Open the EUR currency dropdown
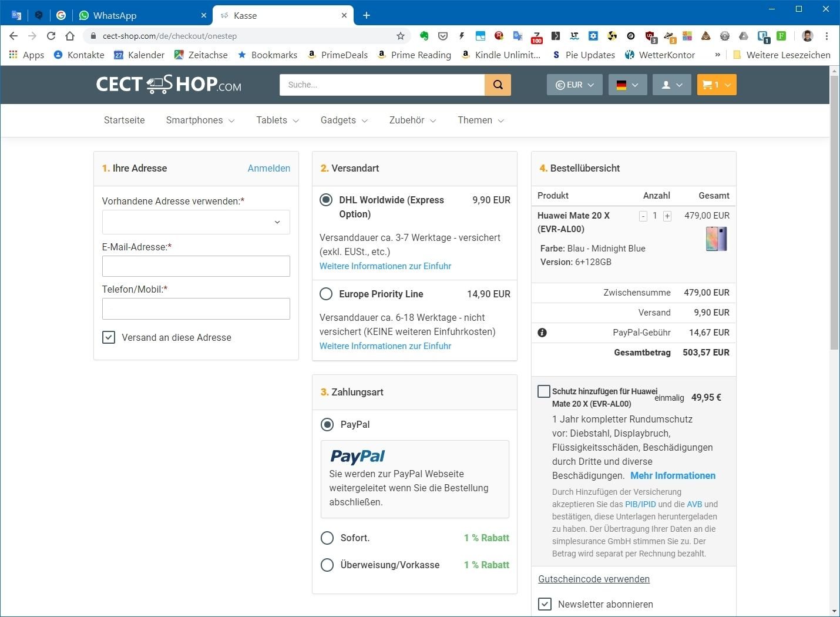840x617 pixels. tap(574, 85)
